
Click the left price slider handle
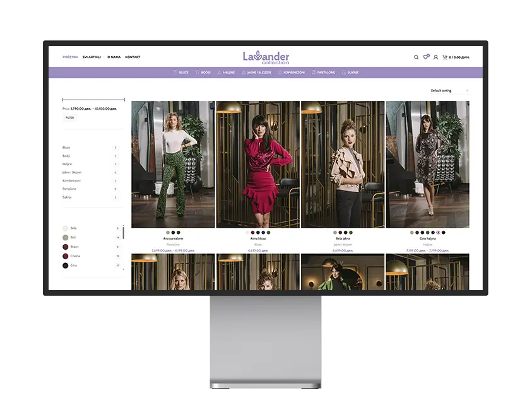click(62, 99)
